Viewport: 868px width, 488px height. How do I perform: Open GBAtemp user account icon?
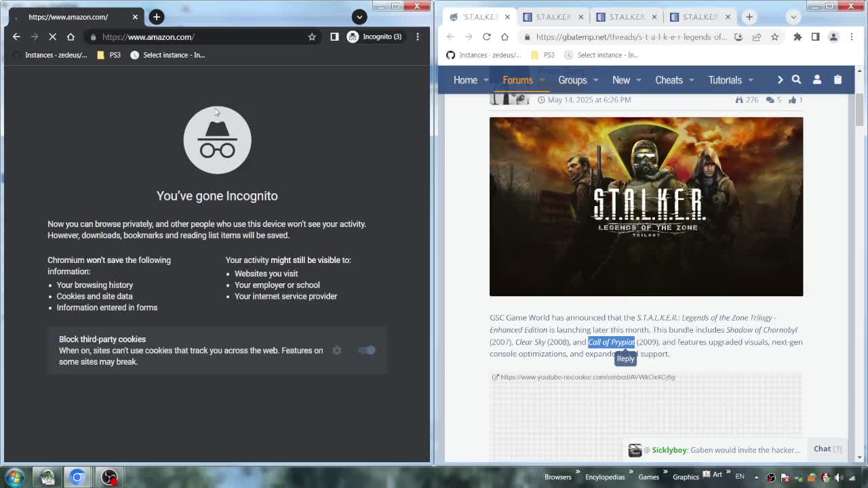[817, 80]
